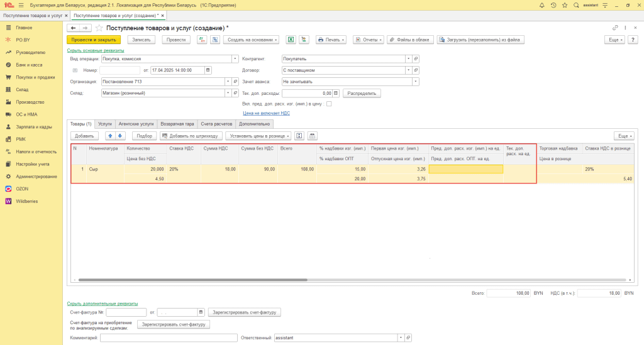
Task: Click the Счет-фактура № input field
Action: click(x=126, y=312)
